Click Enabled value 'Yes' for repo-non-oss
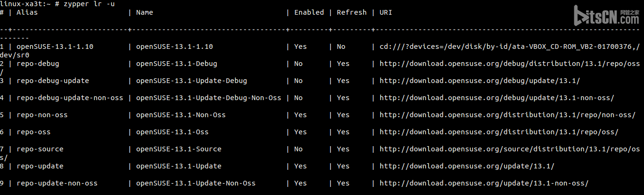This screenshot has height=195, width=644. pos(300,115)
